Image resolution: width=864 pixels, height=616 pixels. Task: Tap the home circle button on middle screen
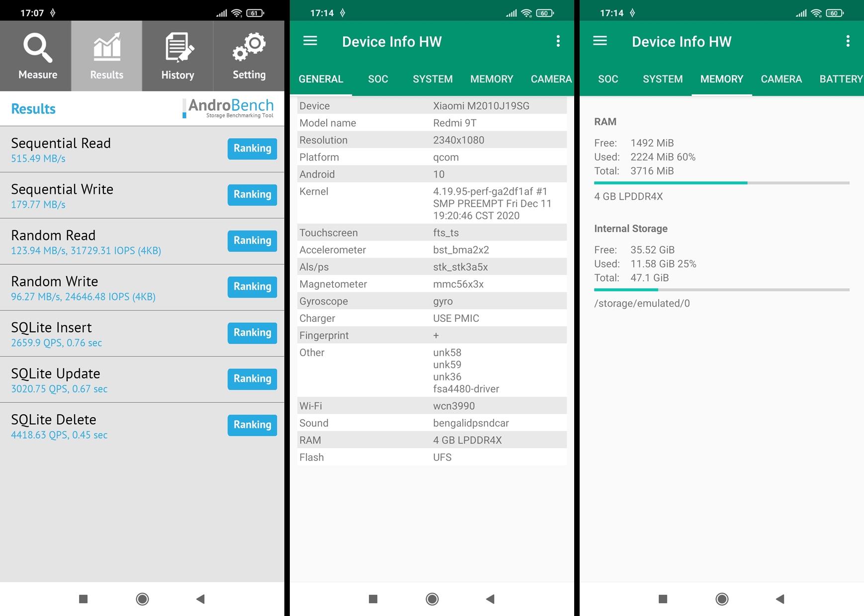click(432, 599)
